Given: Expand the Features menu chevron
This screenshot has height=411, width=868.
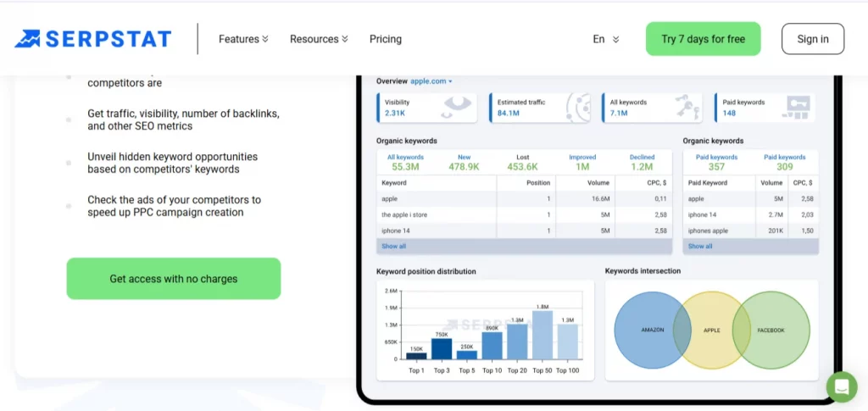Looking at the screenshot, I should point(265,39).
